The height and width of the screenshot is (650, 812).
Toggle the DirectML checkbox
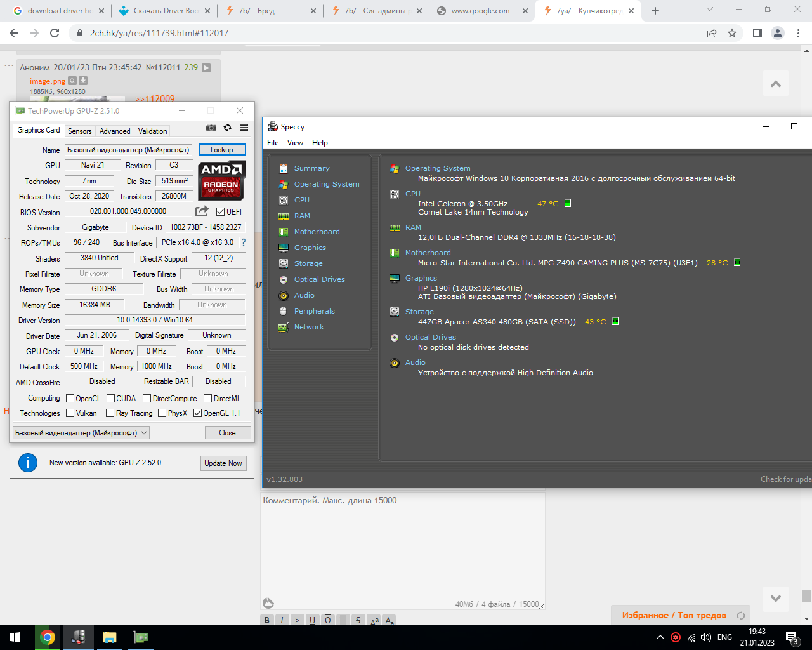tap(208, 399)
